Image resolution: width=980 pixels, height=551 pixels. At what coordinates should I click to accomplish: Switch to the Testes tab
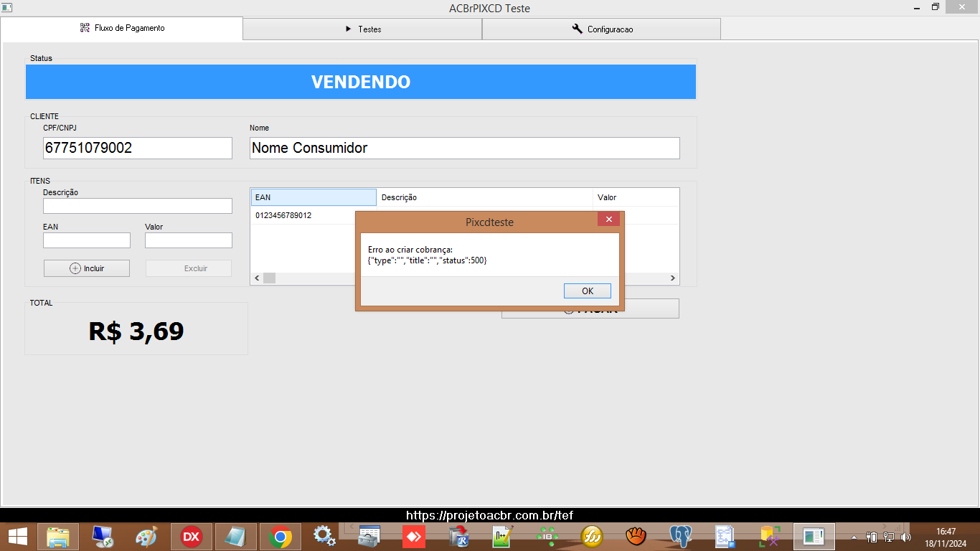[x=362, y=29]
